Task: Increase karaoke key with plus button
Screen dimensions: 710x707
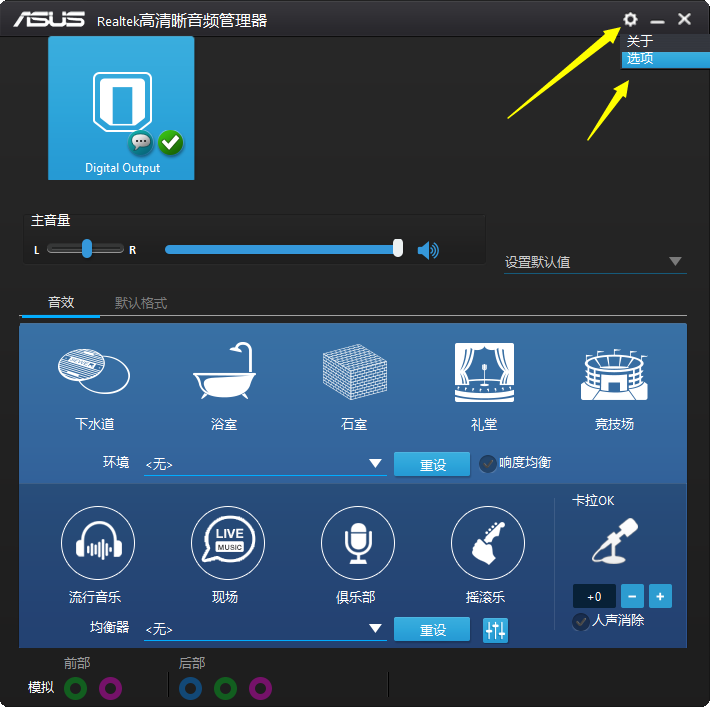Action: point(660,596)
